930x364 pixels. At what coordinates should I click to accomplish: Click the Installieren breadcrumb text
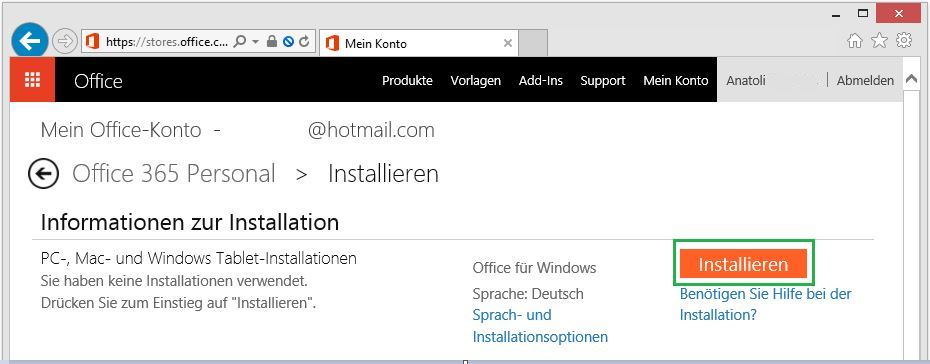pyautogui.click(x=383, y=174)
